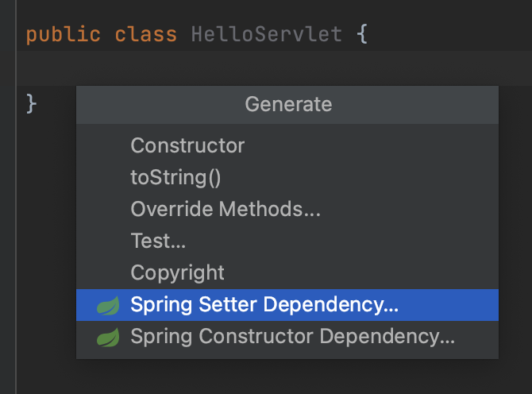Pick the Test... generate option
This screenshot has width=532, height=394.
point(287,241)
